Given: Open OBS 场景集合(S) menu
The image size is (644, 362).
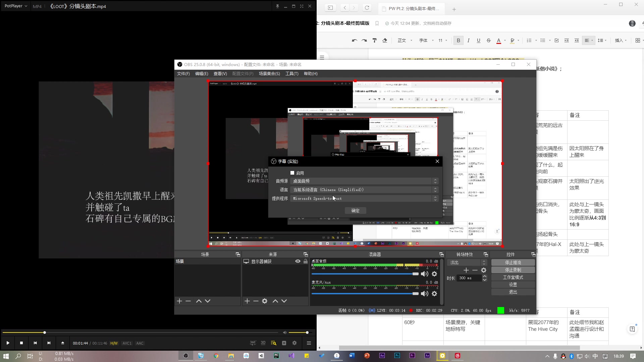Looking at the screenshot, I should pos(269,74).
